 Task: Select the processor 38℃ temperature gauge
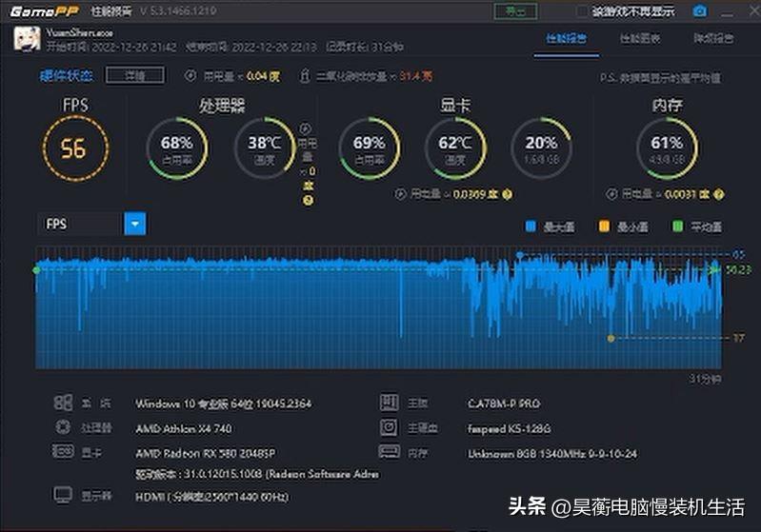pyautogui.click(x=265, y=148)
